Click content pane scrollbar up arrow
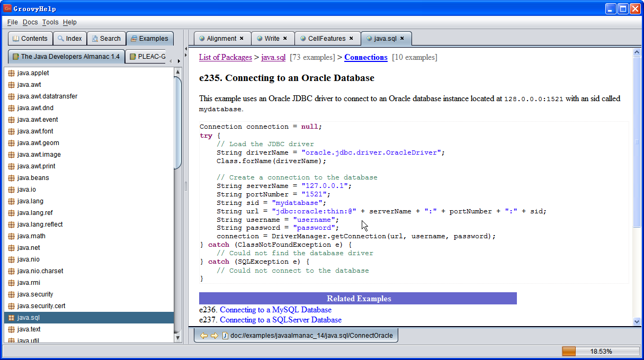The height and width of the screenshot is (360, 644). (637, 52)
